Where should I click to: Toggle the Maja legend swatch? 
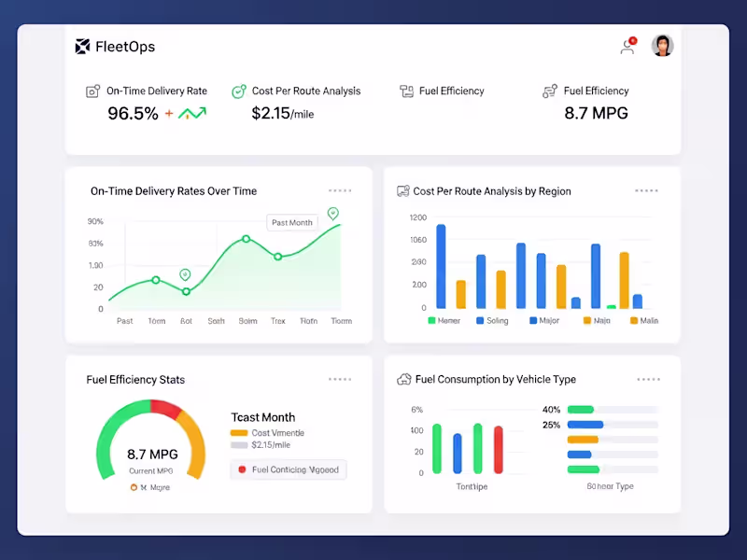[x=587, y=320]
